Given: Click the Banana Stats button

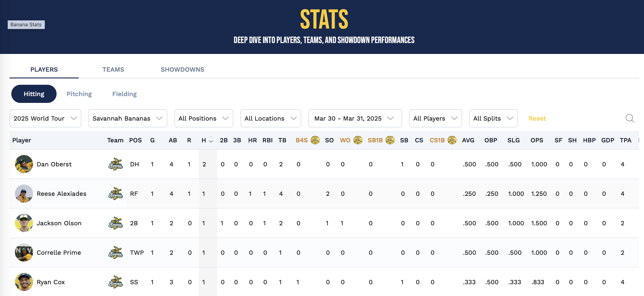Looking at the screenshot, I should pyautogui.click(x=26, y=24).
